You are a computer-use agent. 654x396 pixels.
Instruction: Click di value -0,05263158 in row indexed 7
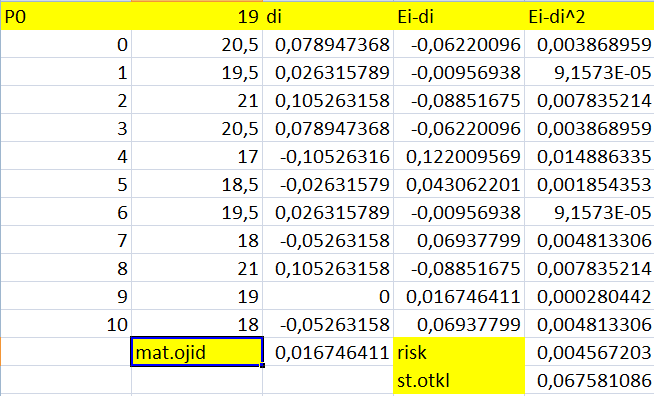328,240
